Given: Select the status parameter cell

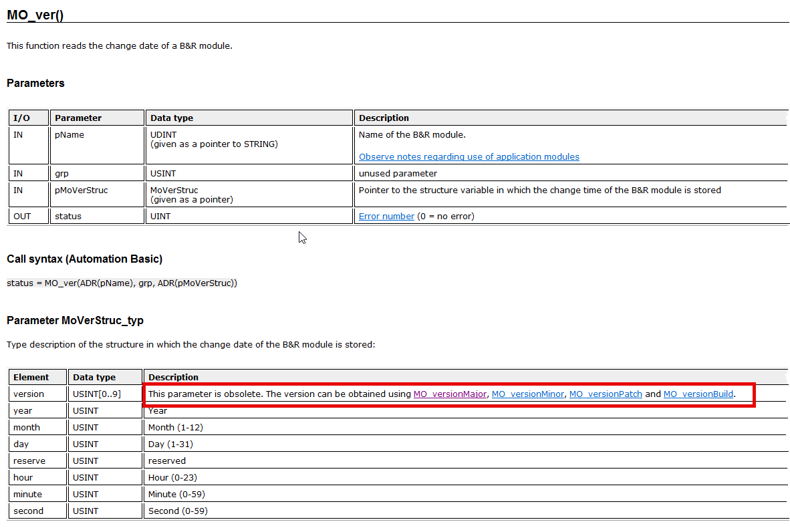Looking at the screenshot, I should (97, 216).
